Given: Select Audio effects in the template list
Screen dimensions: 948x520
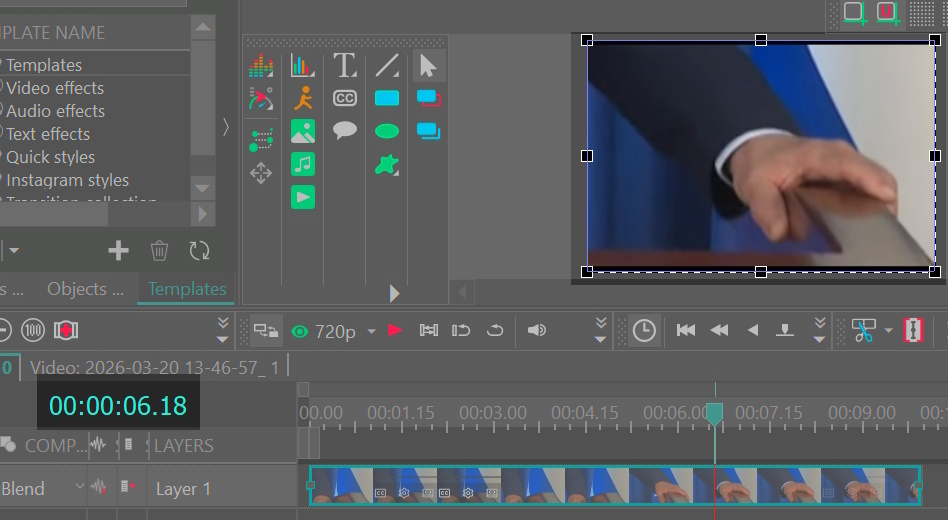Looking at the screenshot, I should point(56,111).
